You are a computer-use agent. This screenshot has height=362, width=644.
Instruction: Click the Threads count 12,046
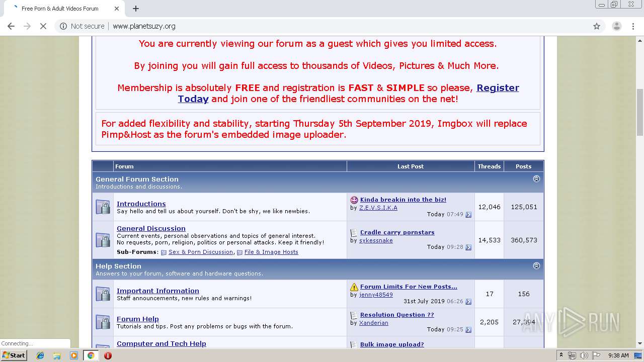[489, 207]
